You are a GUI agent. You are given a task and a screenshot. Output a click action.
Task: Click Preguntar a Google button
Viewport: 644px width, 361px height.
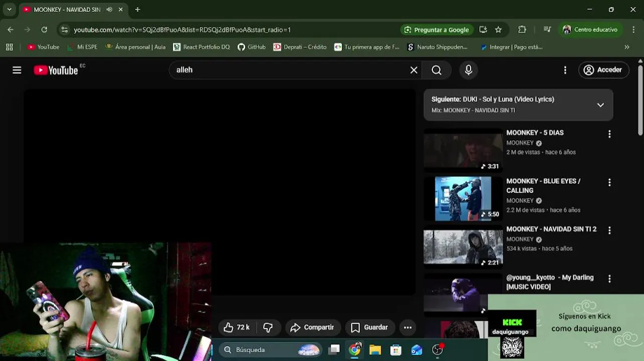click(x=437, y=30)
